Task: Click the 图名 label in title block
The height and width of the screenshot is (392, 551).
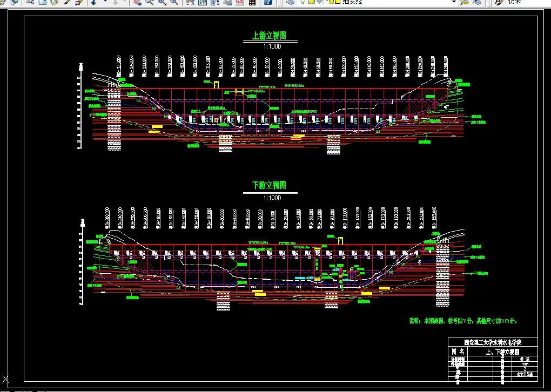Action: (x=458, y=352)
